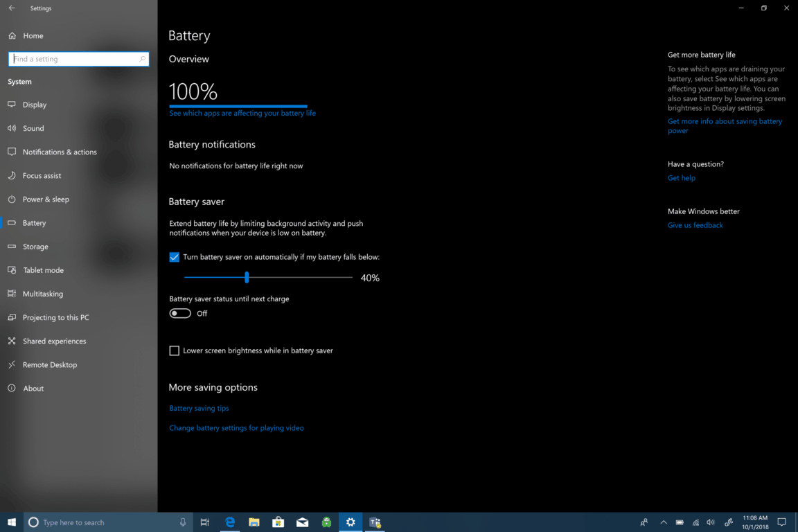Go to Storage settings in the sidebar
This screenshot has width=798, height=532.
point(35,247)
